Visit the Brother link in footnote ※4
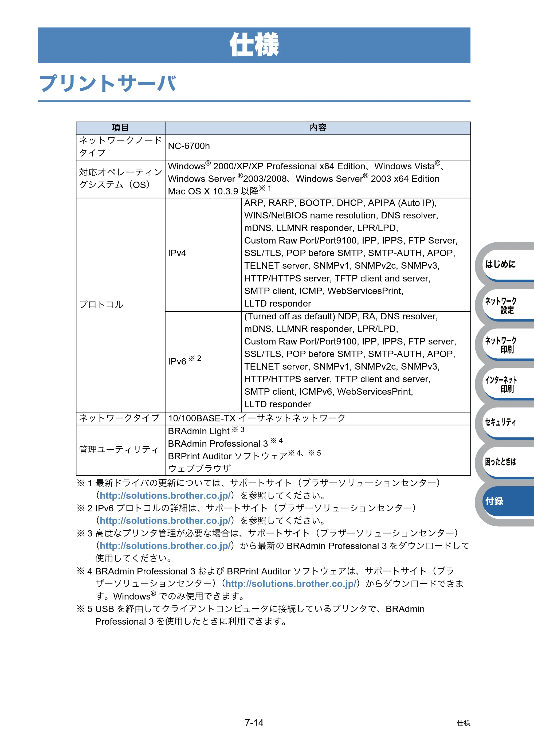Screen dimensions: 534x756 pyautogui.click(x=291, y=584)
